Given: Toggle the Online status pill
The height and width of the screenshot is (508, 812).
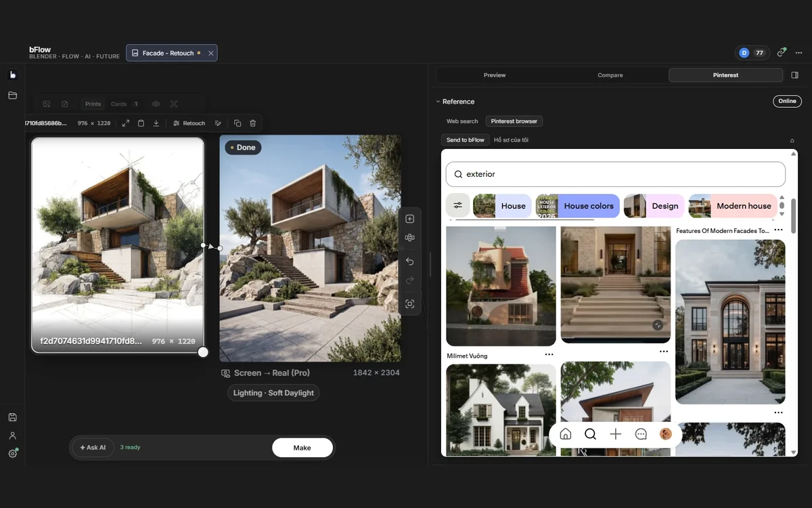Looking at the screenshot, I should [787, 101].
